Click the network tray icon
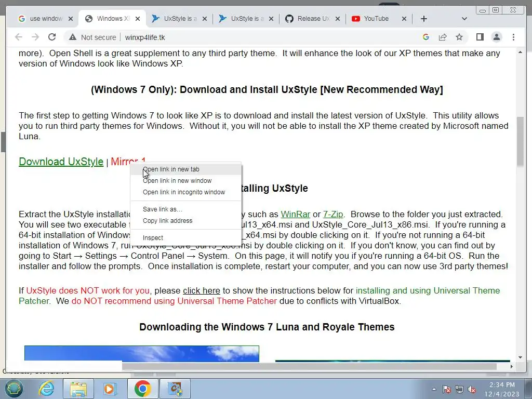The width and height of the screenshot is (532, 399). click(459, 389)
